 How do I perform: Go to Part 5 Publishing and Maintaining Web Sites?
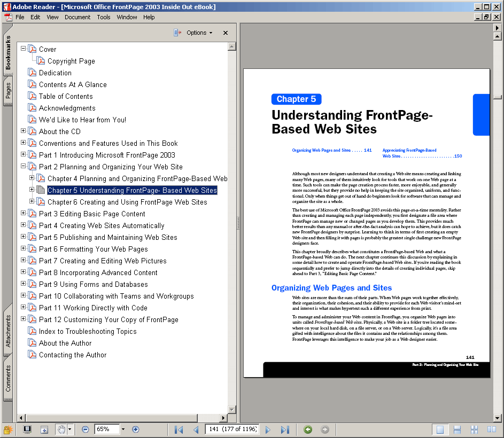pyautogui.click(x=108, y=238)
